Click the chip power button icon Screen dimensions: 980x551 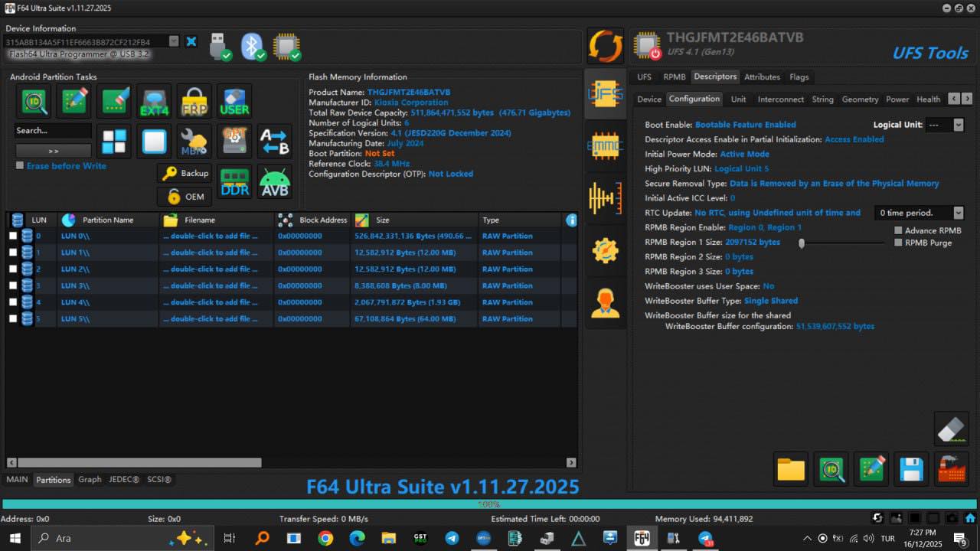pyautogui.click(x=647, y=46)
